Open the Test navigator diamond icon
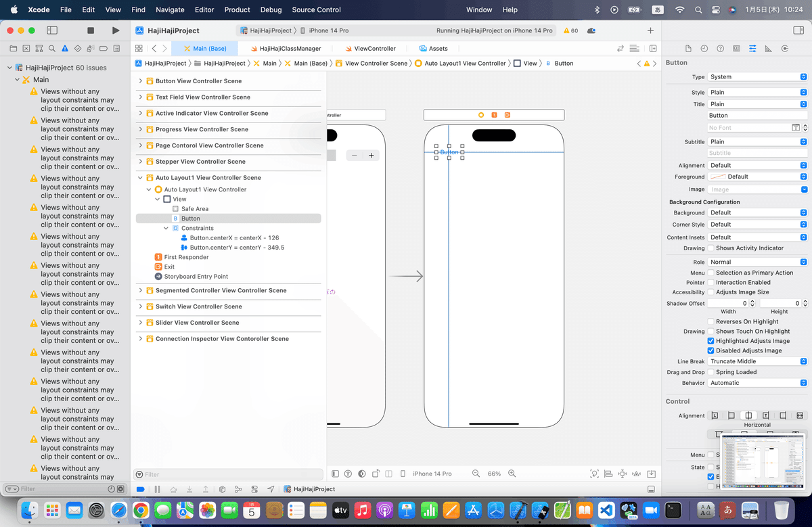 pyautogui.click(x=77, y=49)
